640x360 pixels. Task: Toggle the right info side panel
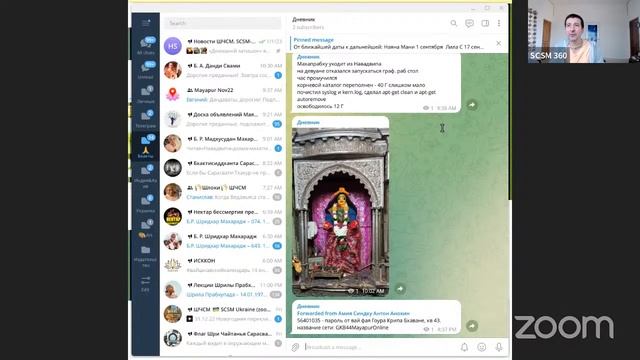coord(485,23)
